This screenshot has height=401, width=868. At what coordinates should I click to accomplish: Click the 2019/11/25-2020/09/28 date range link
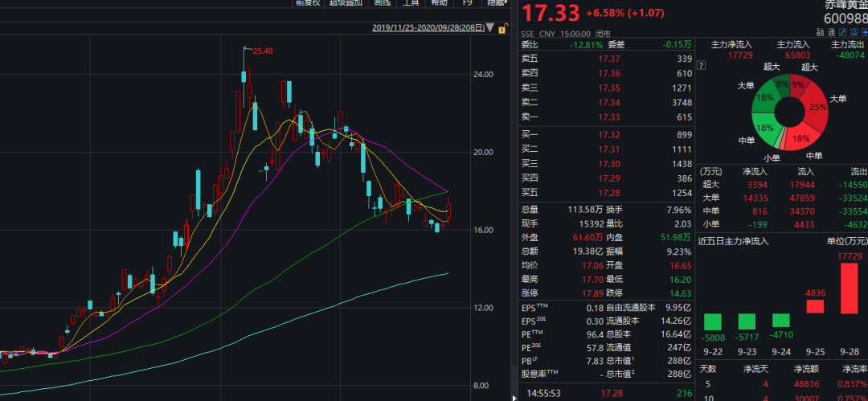tap(428, 27)
